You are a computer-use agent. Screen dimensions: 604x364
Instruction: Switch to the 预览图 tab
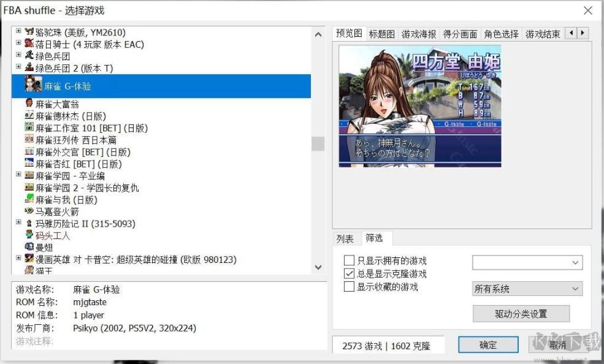click(349, 33)
